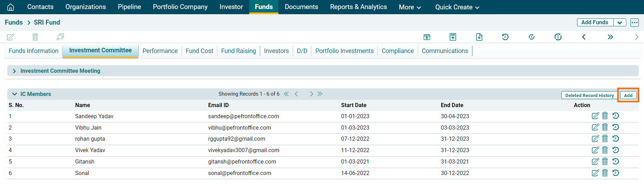This screenshot has height=184, width=644.
Task: Collapse the IC Members section
Action: pyautogui.click(x=15, y=94)
